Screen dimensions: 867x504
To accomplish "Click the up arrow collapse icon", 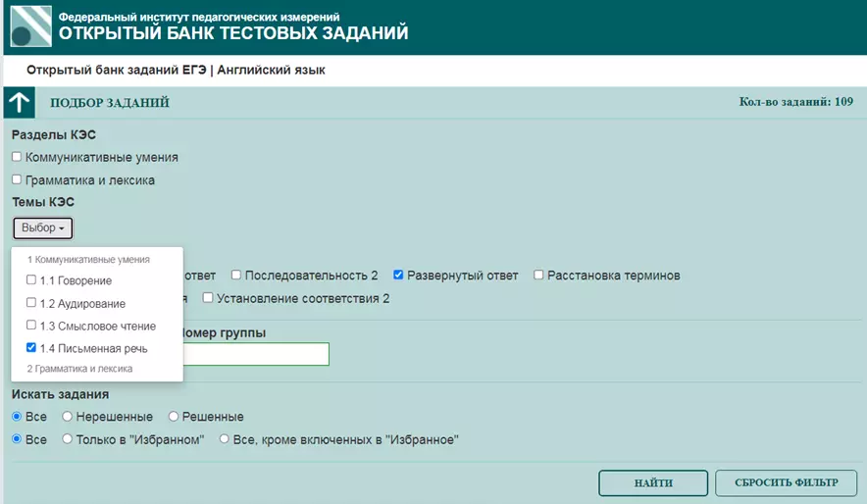I will coord(20,103).
